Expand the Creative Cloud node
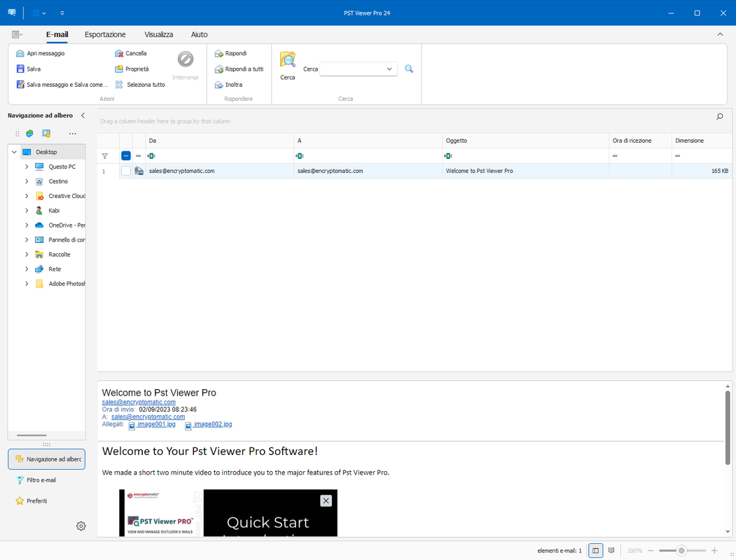This screenshot has height=560, width=736. click(27, 196)
